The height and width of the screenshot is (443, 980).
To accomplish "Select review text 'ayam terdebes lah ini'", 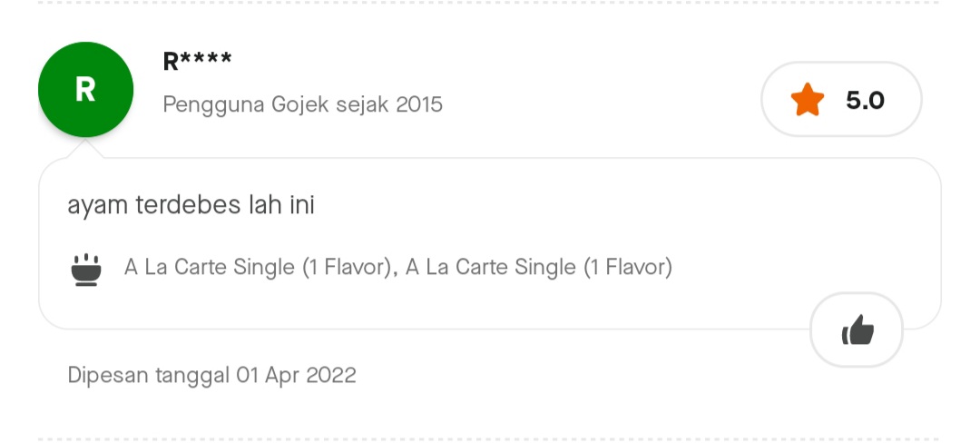I will 191,205.
